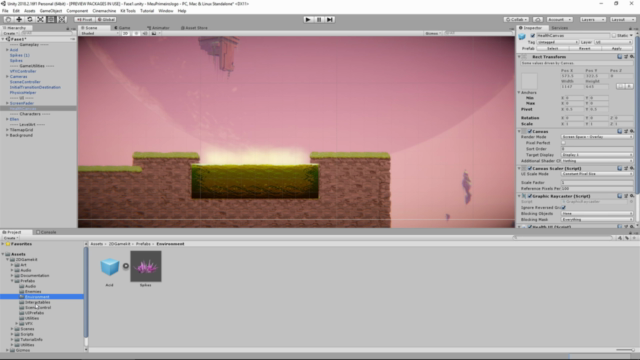This screenshot has width=640, height=360.
Task: Open the Tag dropdown showing Untagged
Action: click(x=558, y=42)
